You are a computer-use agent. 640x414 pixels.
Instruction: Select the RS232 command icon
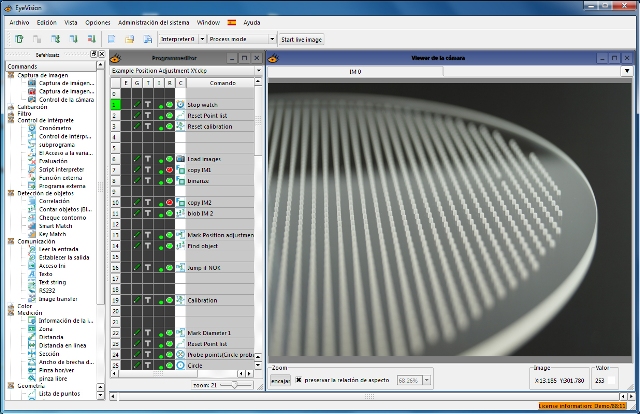click(x=32, y=290)
